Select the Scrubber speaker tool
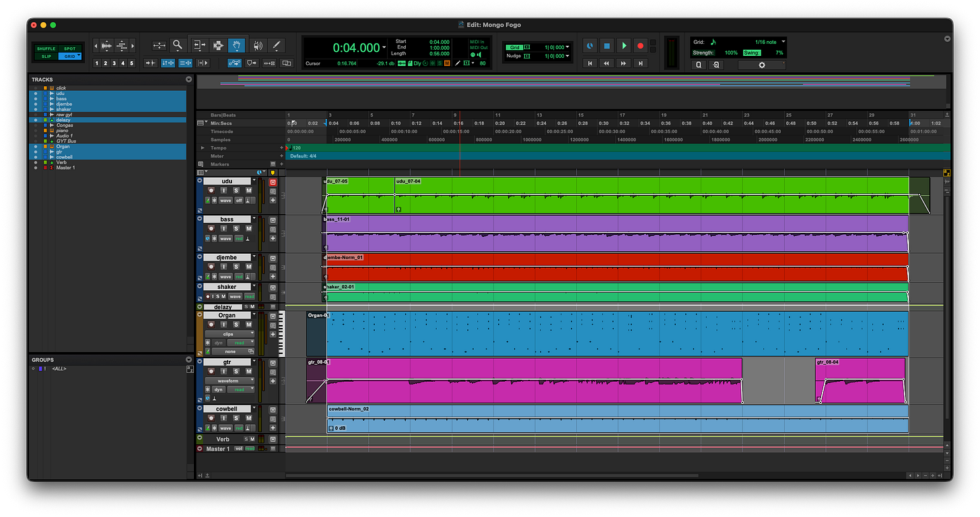Viewport: 980px width, 517px height. coord(257,45)
